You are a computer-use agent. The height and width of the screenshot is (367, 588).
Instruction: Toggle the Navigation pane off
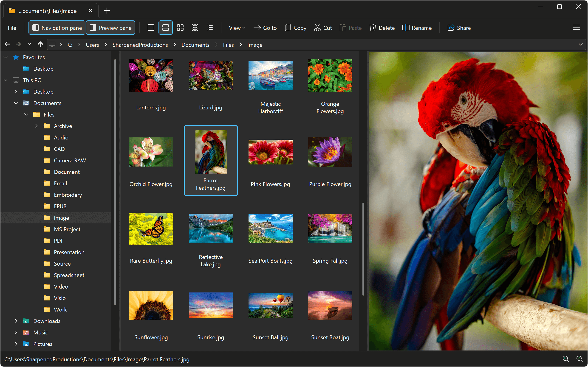pyautogui.click(x=57, y=28)
